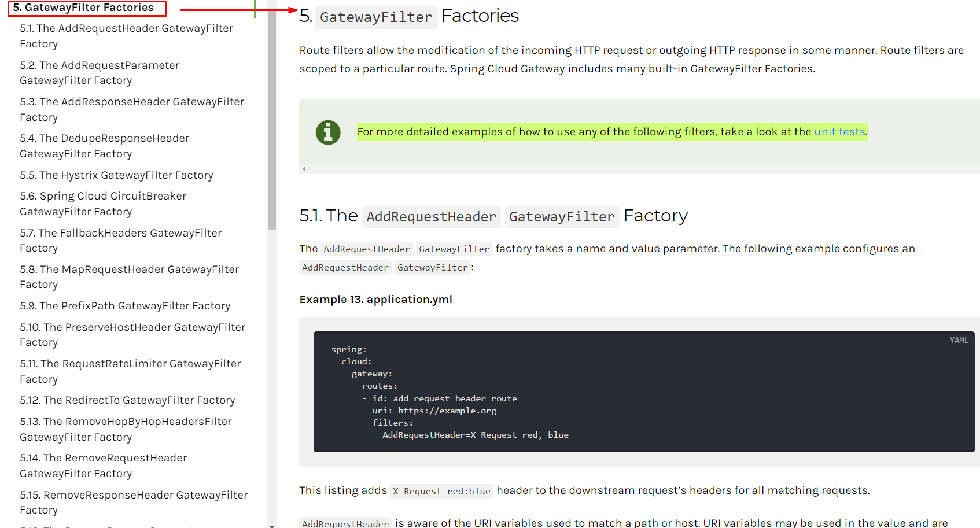Go to 5.12 RedirectTo GatewayFilter Factory
Viewport: 980px width, 528px height.
[127, 400]
